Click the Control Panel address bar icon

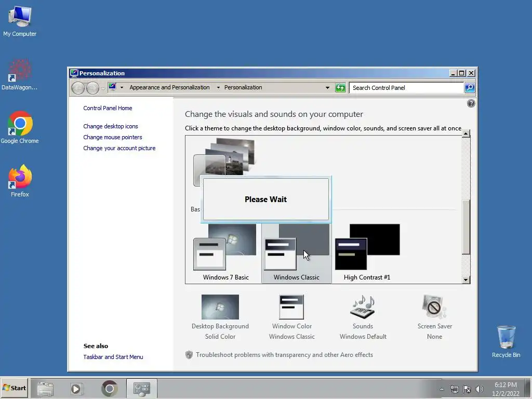pos(112,87)
